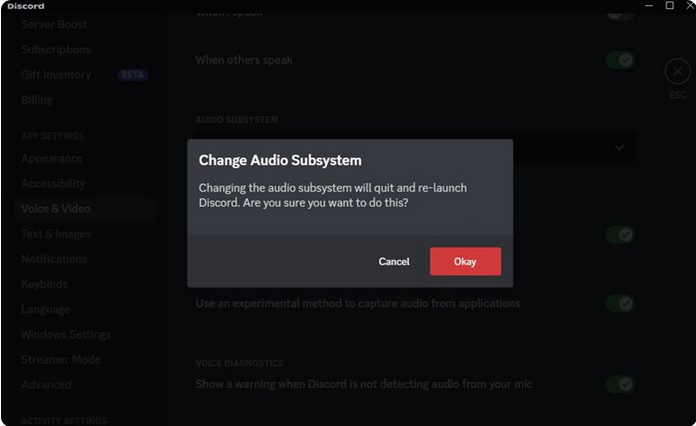Cancel the Change Audio Subsystem dialog
This screenshot has width=696, height=426.
[394, 261]
